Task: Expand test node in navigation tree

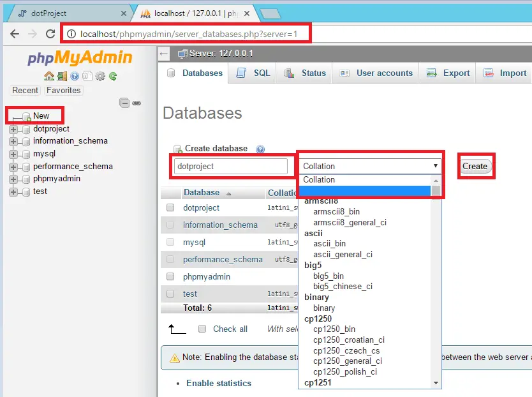Action: (x=13, y=192)
